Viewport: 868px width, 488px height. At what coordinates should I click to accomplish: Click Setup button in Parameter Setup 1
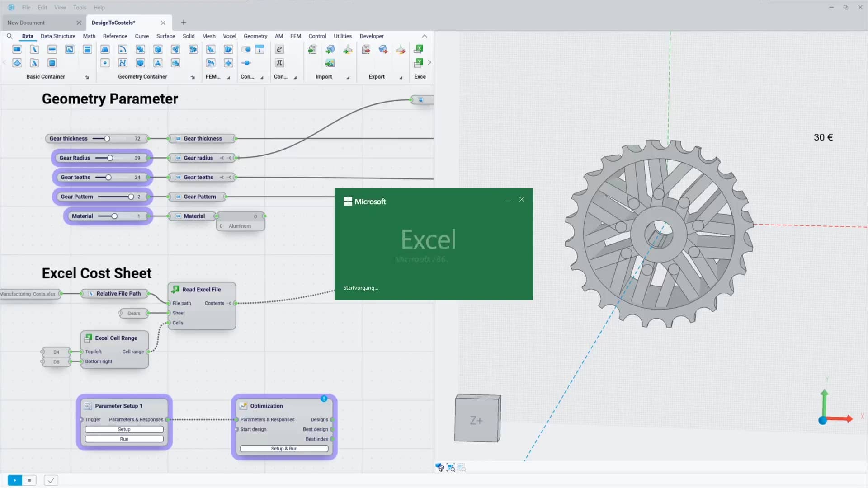click(124, 429)
